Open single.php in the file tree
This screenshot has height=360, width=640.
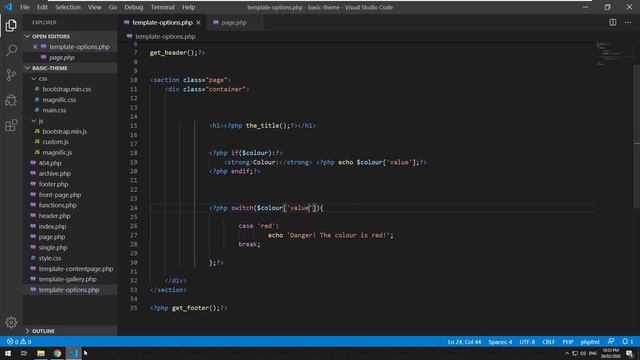pos(53,247)
